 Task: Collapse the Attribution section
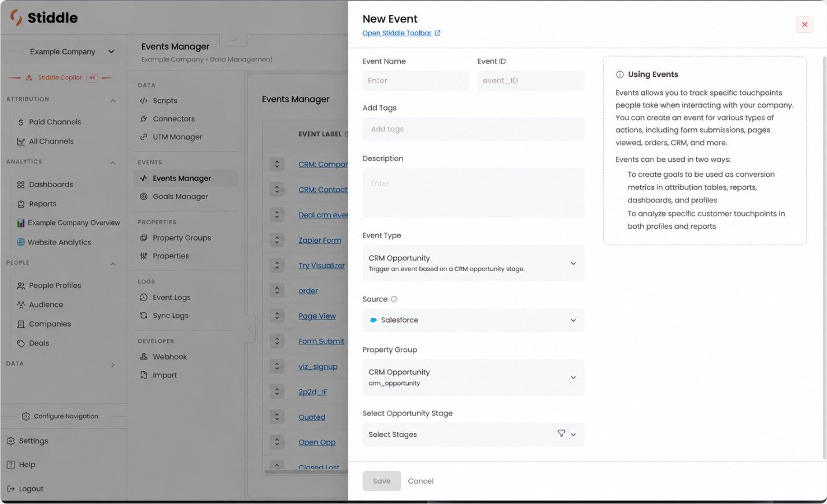click(113, 100)
